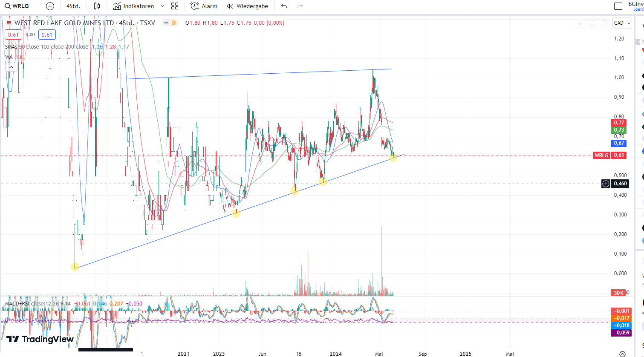Open the Indikatoren dialog
Screen dimensions: 644x357
click(x=133, y=6)
